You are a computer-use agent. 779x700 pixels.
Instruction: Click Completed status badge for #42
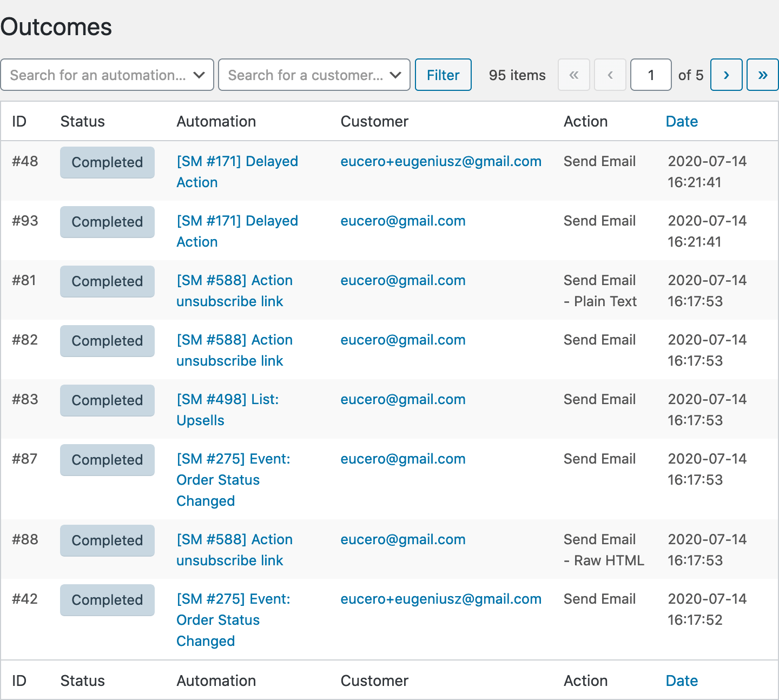[x=107, y=600]
